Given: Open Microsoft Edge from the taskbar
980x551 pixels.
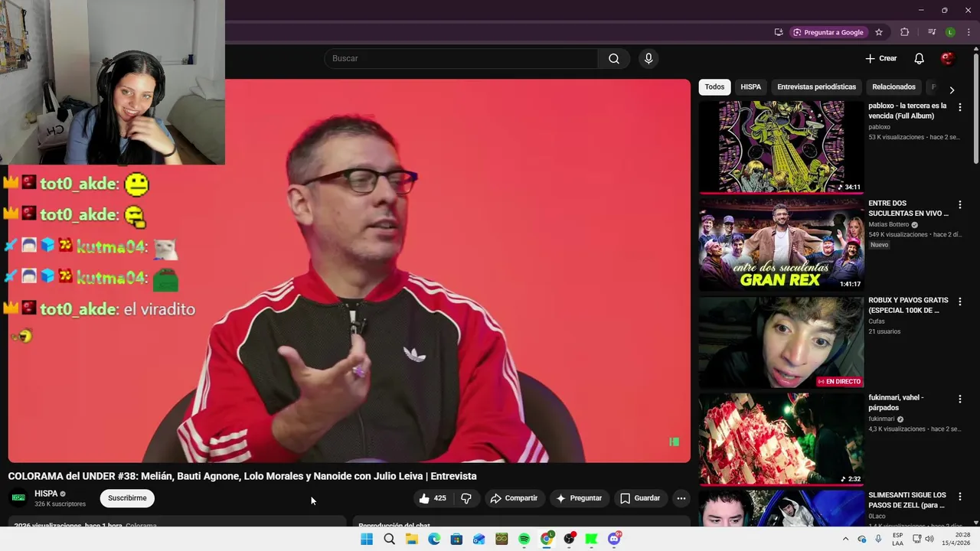Looking at the screenshot, I should pos(434,539).
